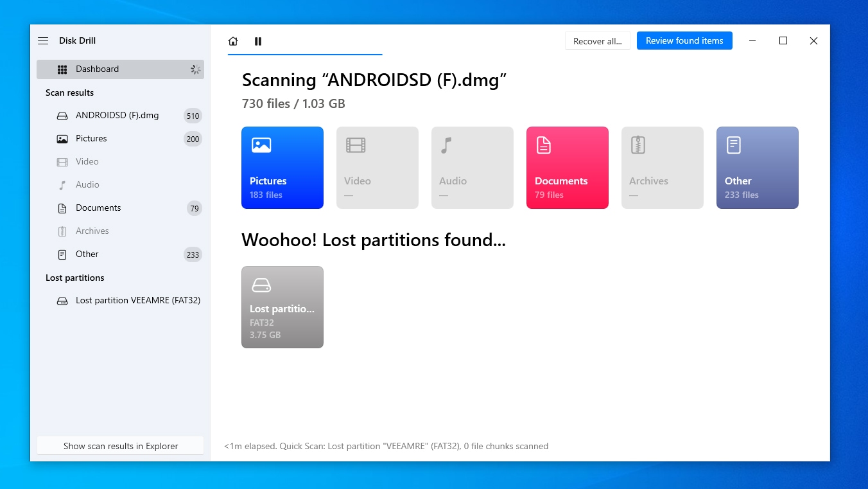Pause the scan
Viewport: 868px width, 489px height.
[x=258, y=41]
